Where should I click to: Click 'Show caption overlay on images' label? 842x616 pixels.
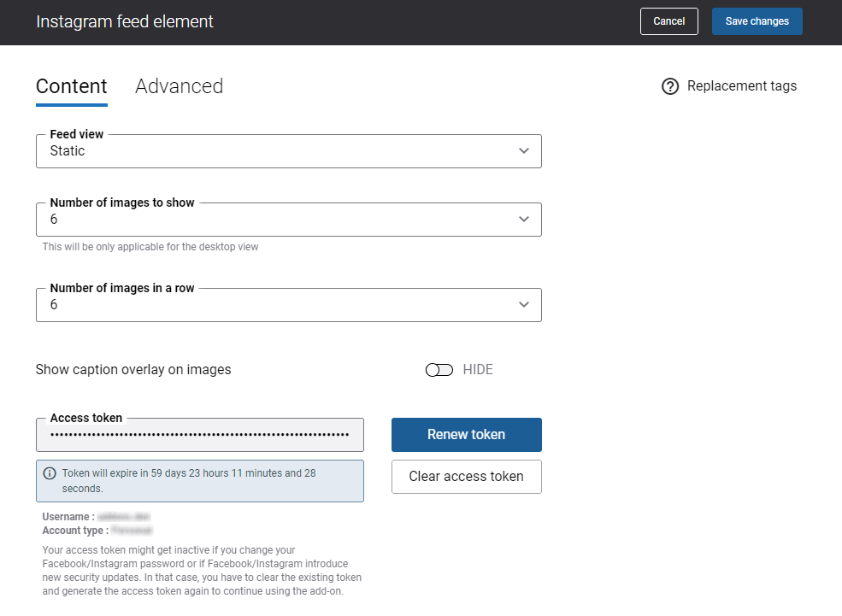(x=133, y=370)
